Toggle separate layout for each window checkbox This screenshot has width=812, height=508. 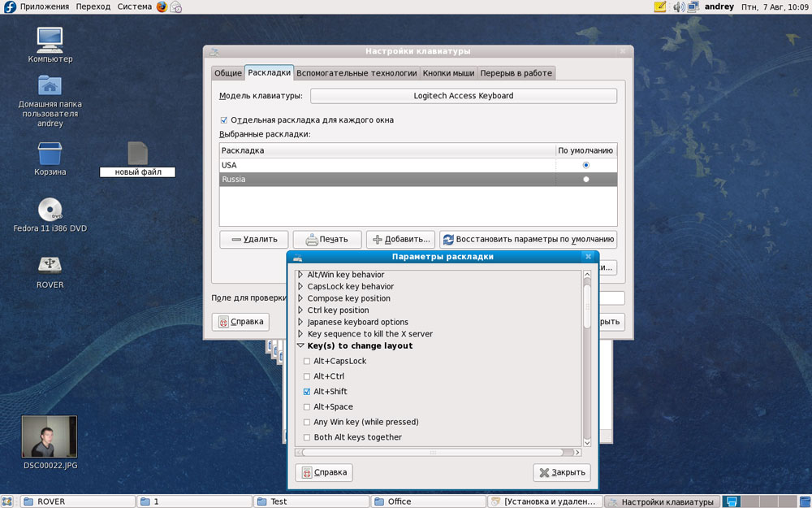[x=224, y=119]
